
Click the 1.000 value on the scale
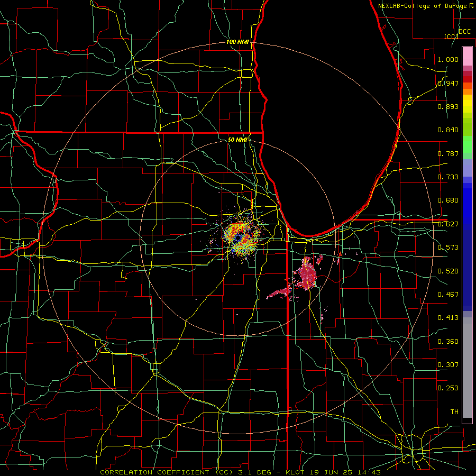tap(448, 59)
